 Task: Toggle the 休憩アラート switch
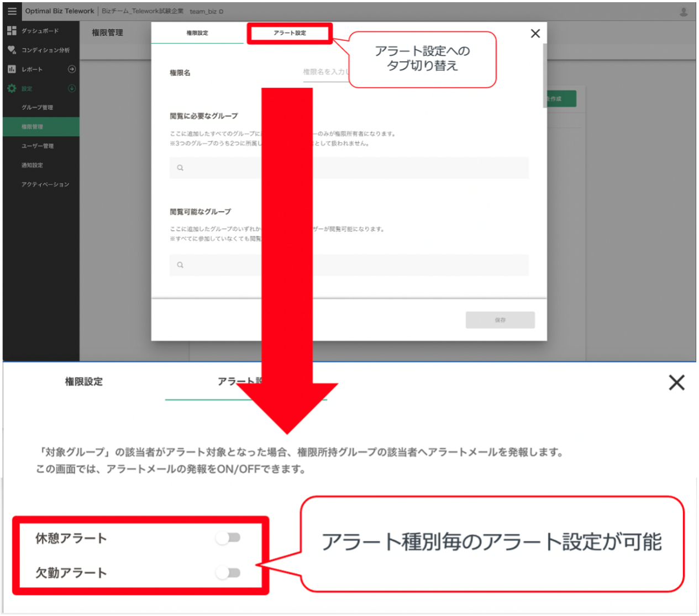click(x=229, y=538)
